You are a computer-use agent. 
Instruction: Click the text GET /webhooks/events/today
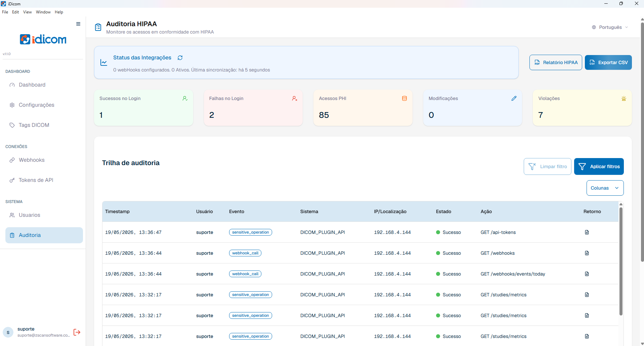pyautogui.click(x=513, y=274)
